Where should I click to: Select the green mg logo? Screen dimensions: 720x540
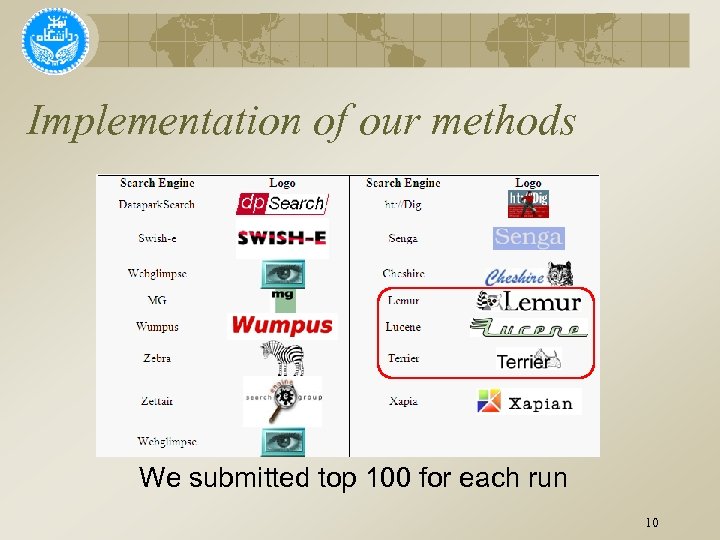coord(284,301)
